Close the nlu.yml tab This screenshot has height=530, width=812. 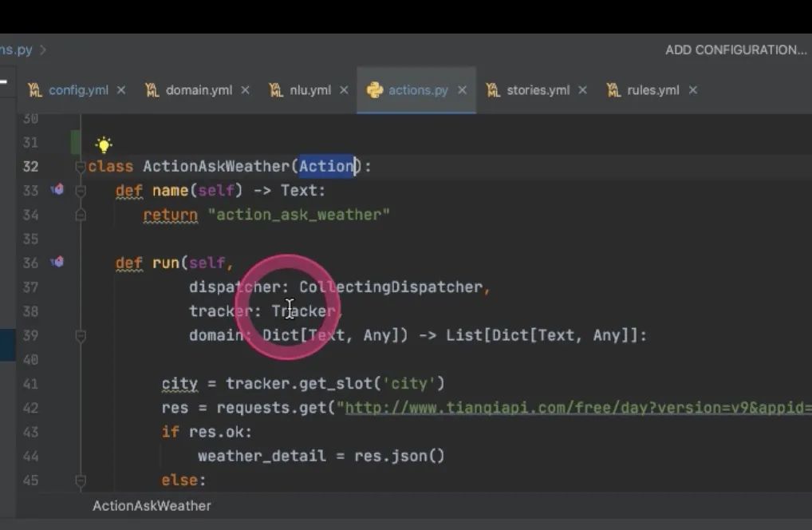pos(344,90)
